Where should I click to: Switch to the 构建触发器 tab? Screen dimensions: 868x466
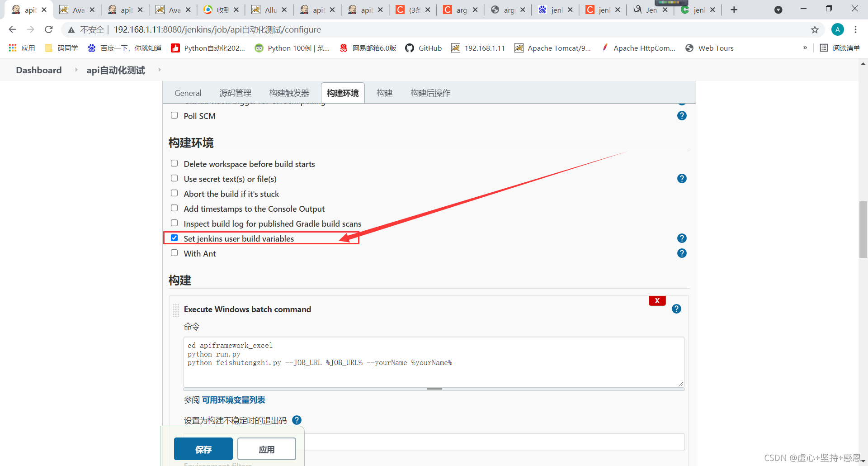(x=289, y=93)
